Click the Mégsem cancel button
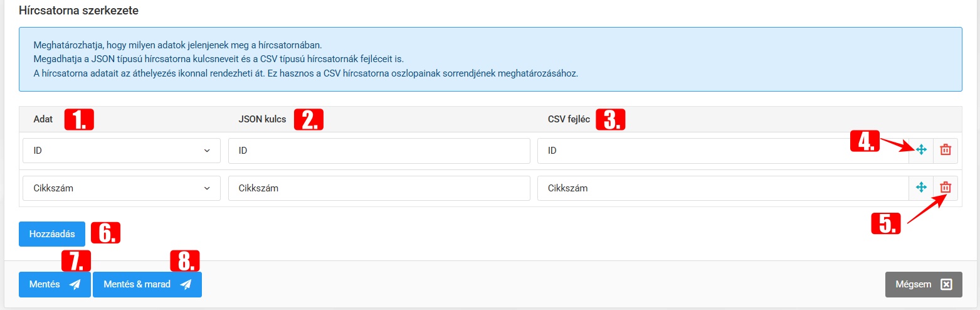Screen dimensions: 980x310 [x=924, y=284]
